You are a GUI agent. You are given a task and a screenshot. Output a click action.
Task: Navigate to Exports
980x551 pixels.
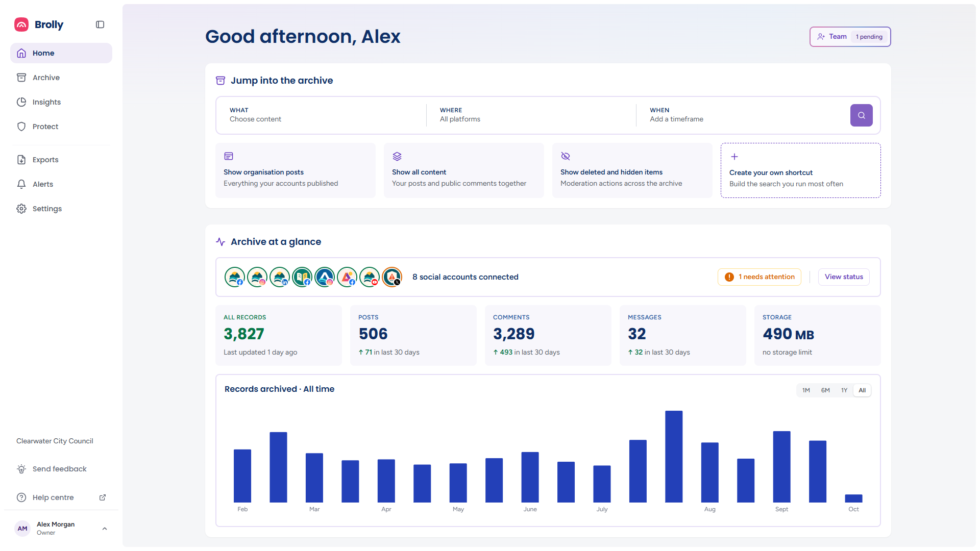point(61,160)
